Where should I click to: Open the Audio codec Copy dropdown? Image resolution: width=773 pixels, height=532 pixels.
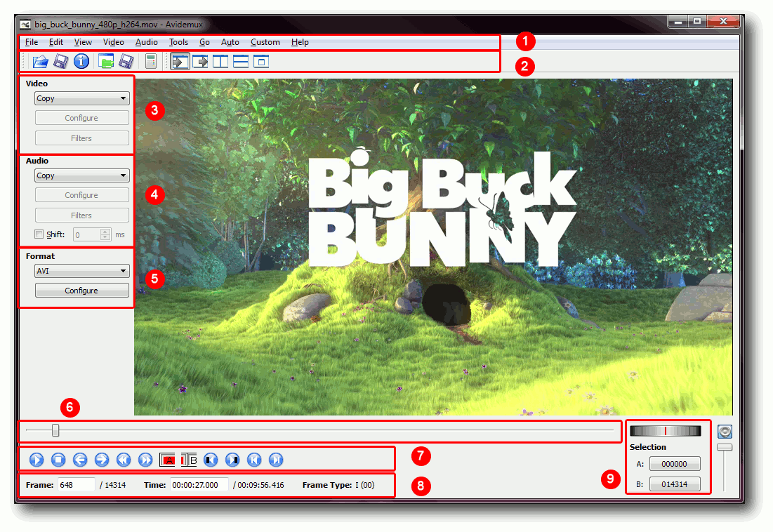(x=81, y=176)
